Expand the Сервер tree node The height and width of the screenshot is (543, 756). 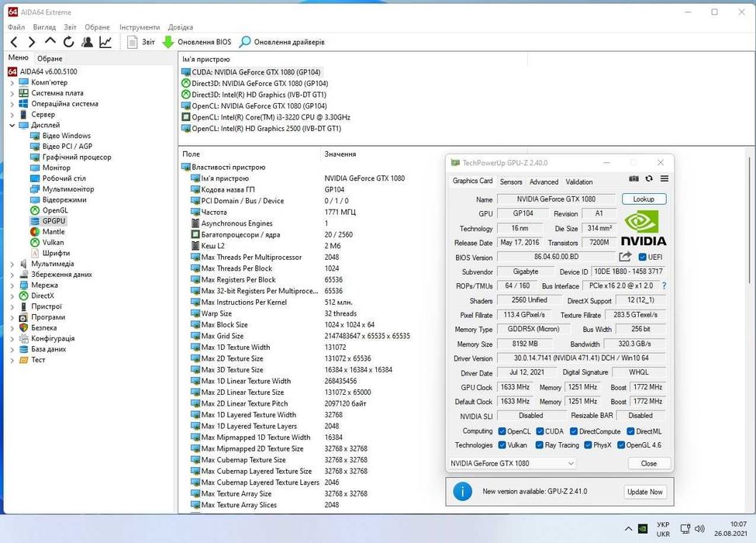pos(12,115)
